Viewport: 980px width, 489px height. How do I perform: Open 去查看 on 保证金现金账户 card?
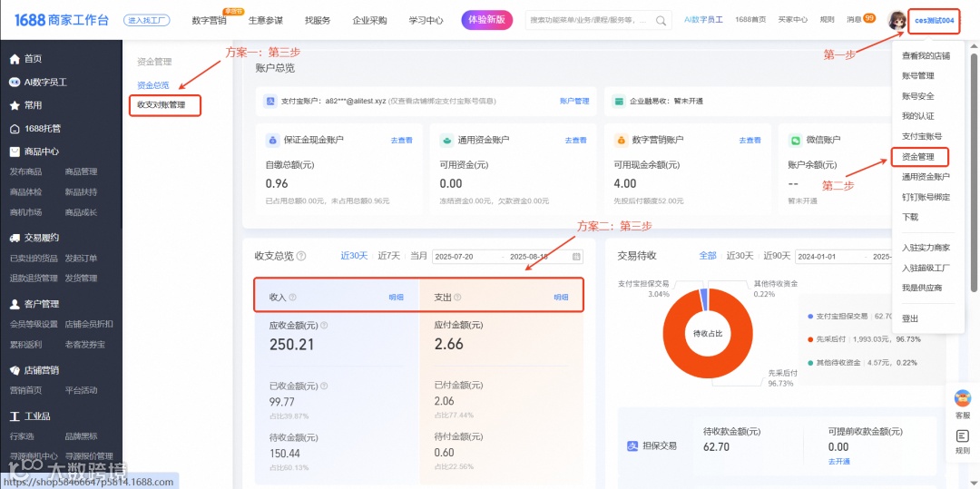pos(402,141)
